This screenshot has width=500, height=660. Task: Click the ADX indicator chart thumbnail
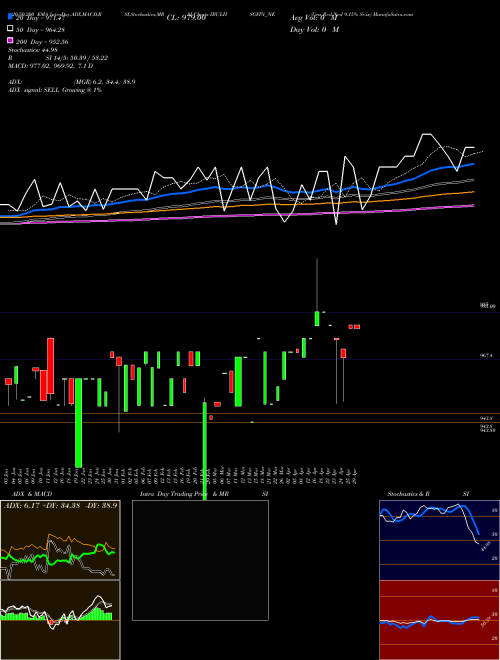60,540
